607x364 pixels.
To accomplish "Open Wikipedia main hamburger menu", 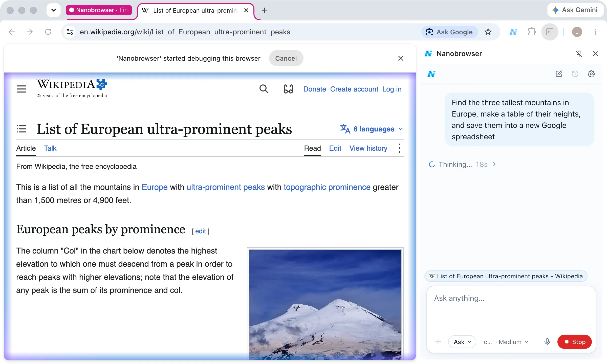I will point(21,89).
